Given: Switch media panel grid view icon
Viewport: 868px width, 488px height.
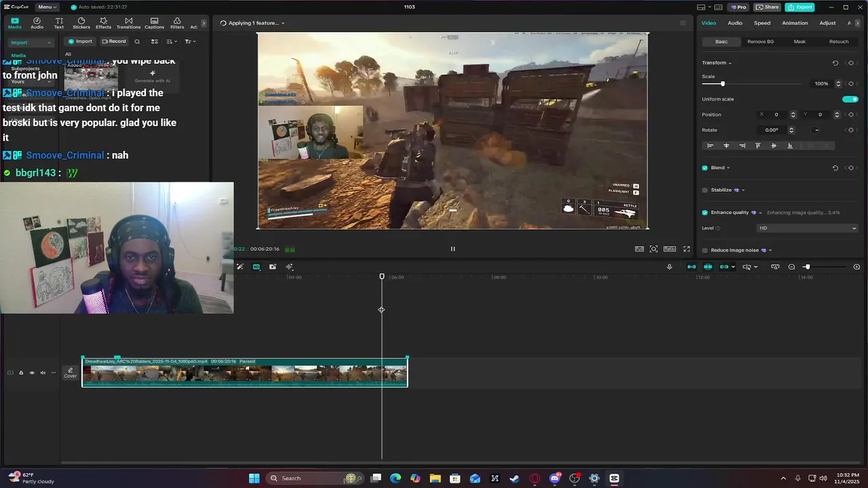Looking at the screenshot, I should coord(155,41).
